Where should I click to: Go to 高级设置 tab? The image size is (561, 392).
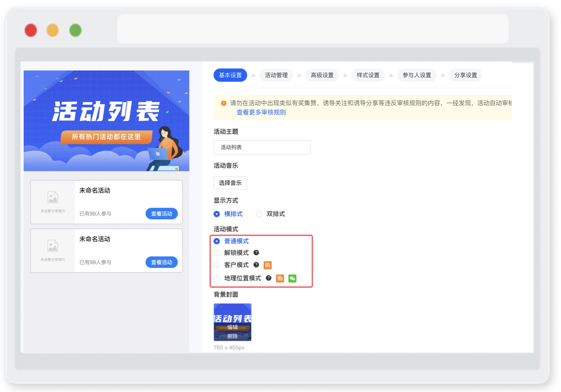click(322, 75)
